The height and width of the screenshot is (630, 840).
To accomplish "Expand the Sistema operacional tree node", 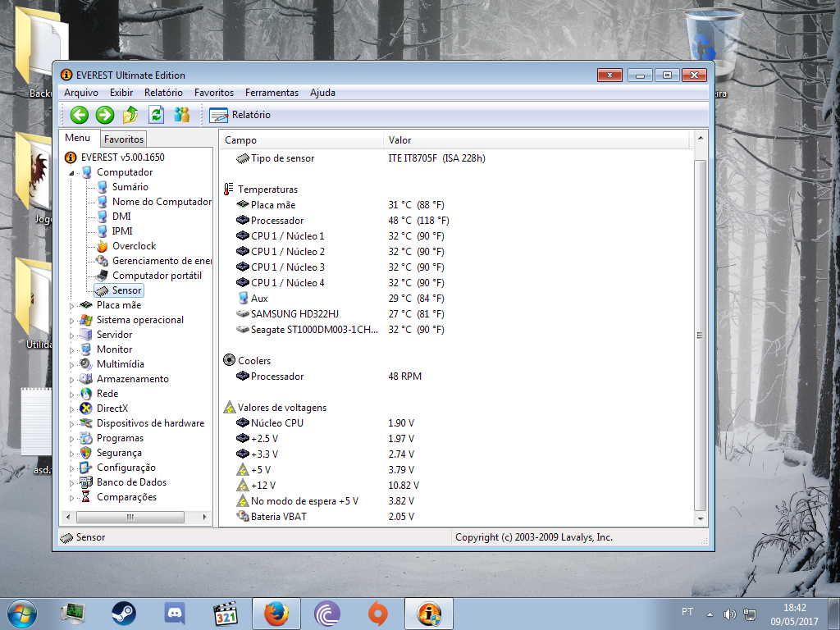I will tap(72, 321).
